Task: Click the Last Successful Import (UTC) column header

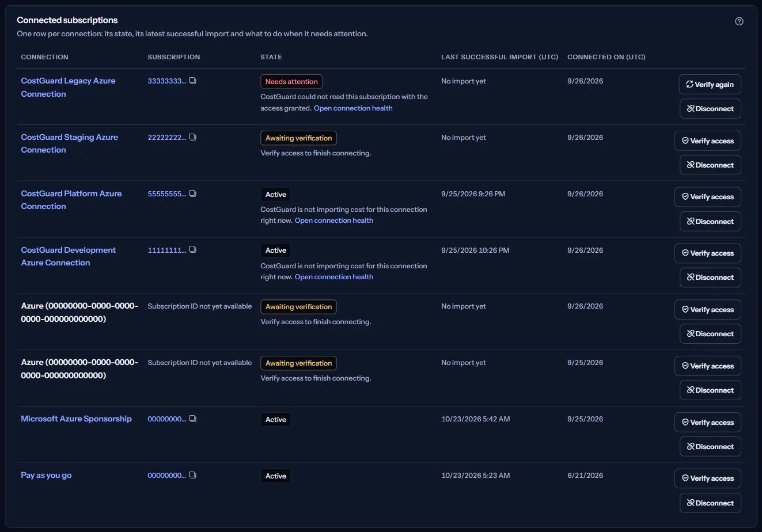Action: (499, 57)
